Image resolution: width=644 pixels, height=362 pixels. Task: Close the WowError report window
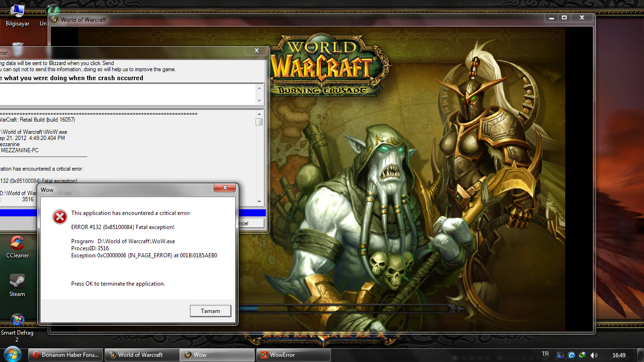pos(256,50)
